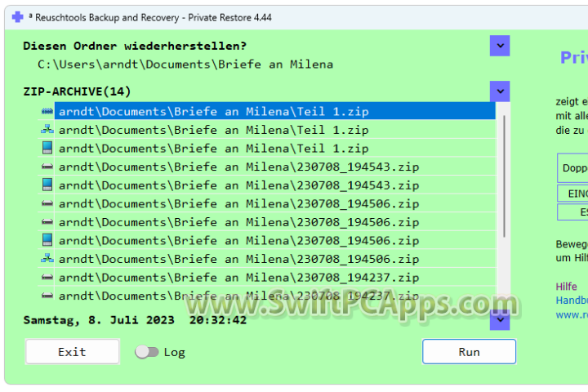Click the flat drive icon beside 230708_194543.zip
Viewport: 588px width, 392px height.
pyautogui.click(x=47, y=167)
